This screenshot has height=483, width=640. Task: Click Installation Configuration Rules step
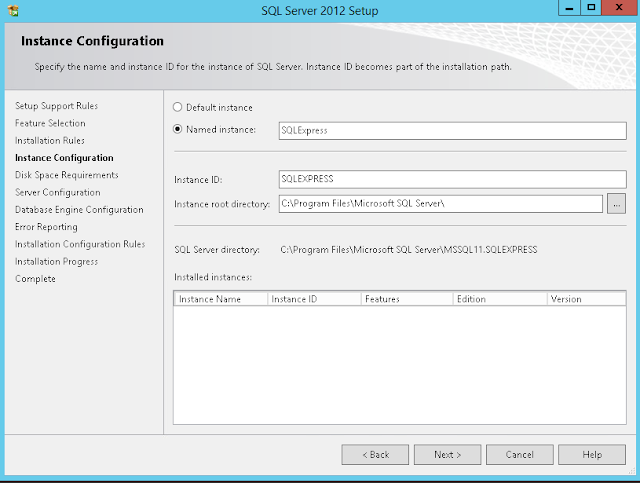[x=80, y=244]
